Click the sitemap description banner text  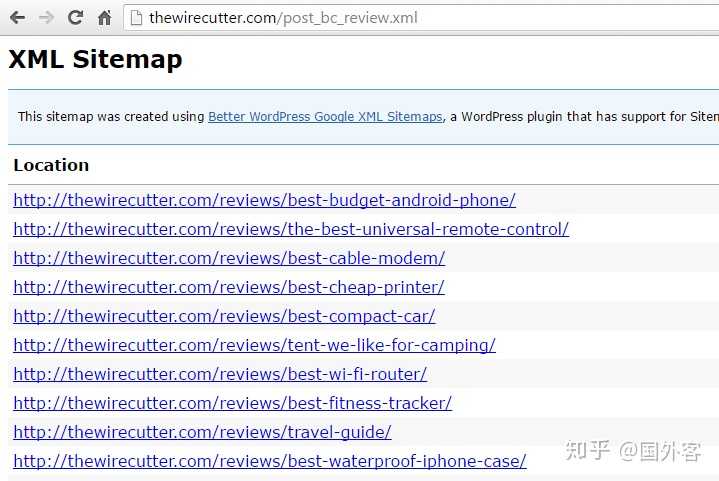coord(110,117)
